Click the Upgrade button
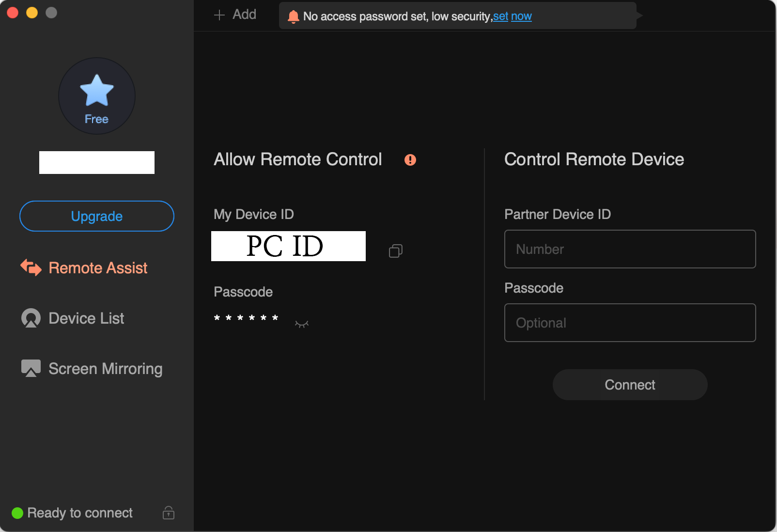This screenshot has width=777, height=532. click(x=97, y=216)
